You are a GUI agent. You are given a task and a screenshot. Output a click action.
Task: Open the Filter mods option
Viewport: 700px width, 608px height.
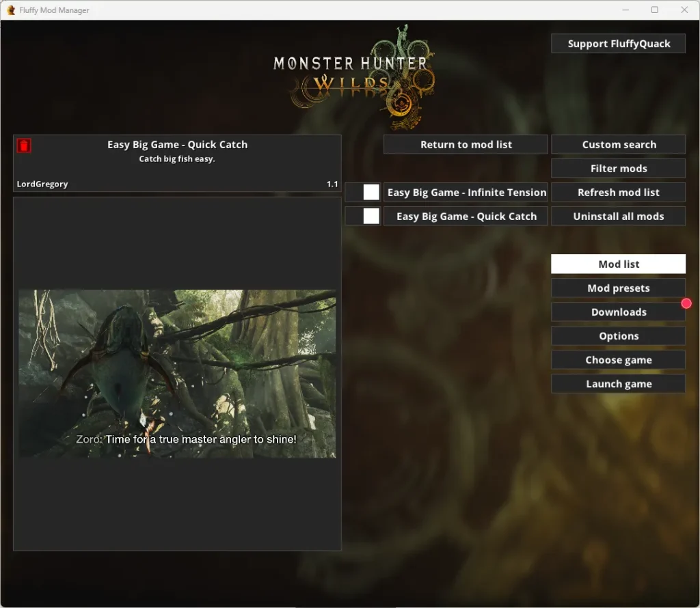618,169
